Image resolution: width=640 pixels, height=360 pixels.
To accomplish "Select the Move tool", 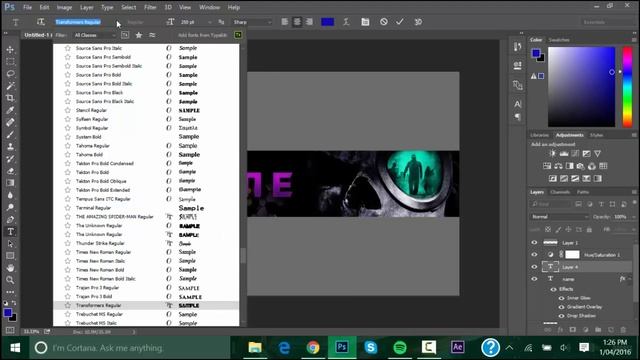I will (x=10, y=49).
